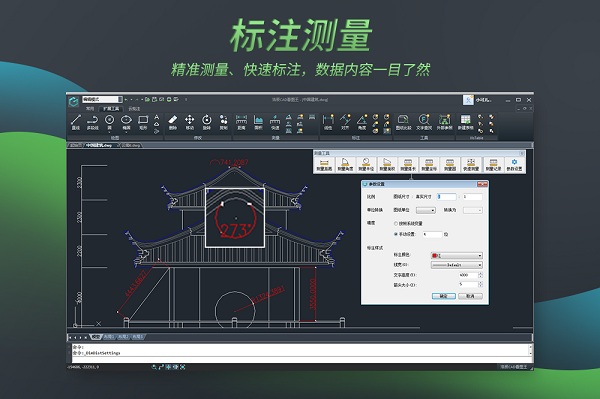Close the 参数设置 dialog
Screen dimensions: 600x399
482,184
